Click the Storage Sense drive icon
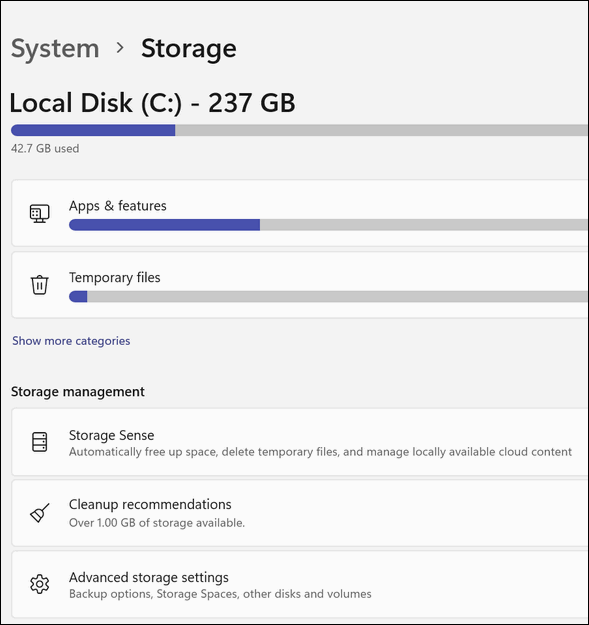This screenshot has width=589, height=625. (x=39, y=442)
